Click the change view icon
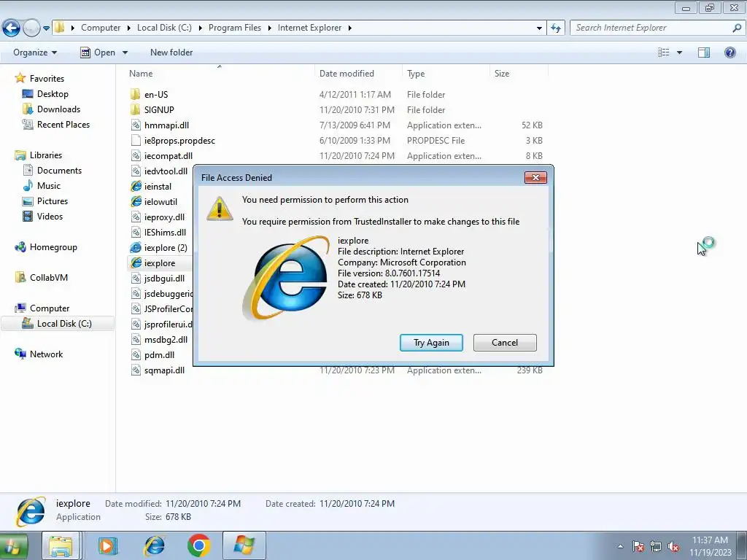 [664, 52]
